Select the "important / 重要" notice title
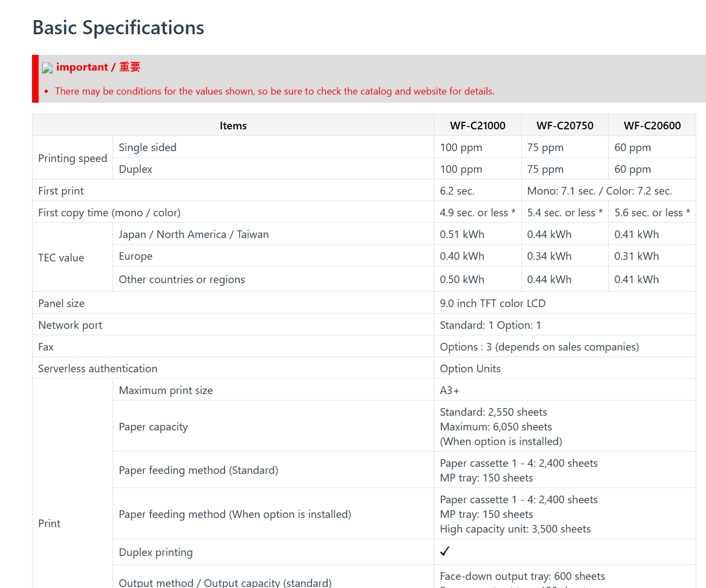Screen dimensions: 706x588 click(98, 67)
